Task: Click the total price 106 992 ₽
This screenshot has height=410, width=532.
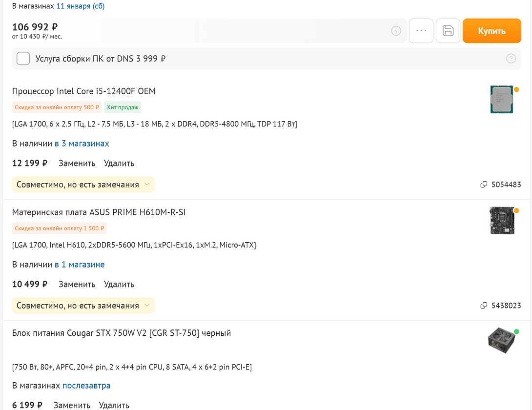Action: 35,27
